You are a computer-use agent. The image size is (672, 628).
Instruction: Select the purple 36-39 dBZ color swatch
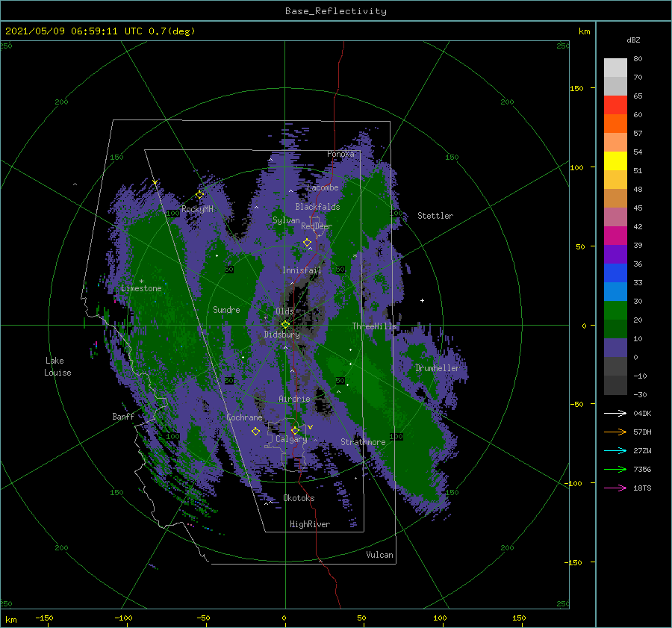[615, 255]
